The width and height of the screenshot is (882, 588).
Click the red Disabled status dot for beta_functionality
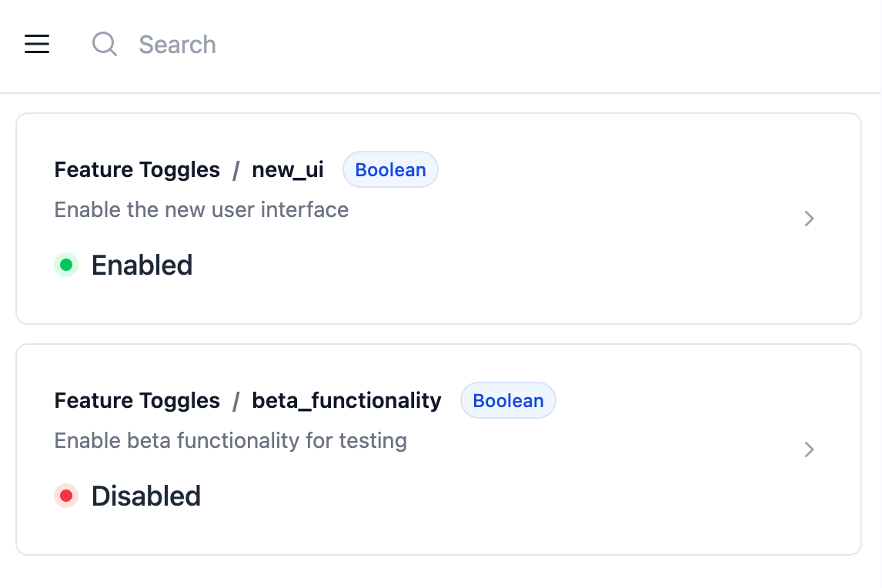coord(66,496)
